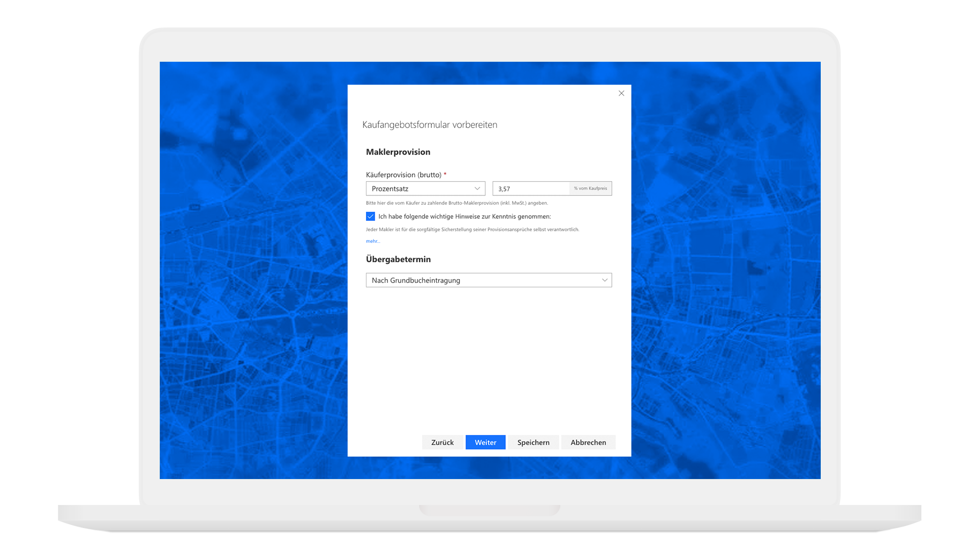Click the chevron arrow in the Prozentsatz box
The height and width of the screenshot is (551, 980).
[477, 189]
